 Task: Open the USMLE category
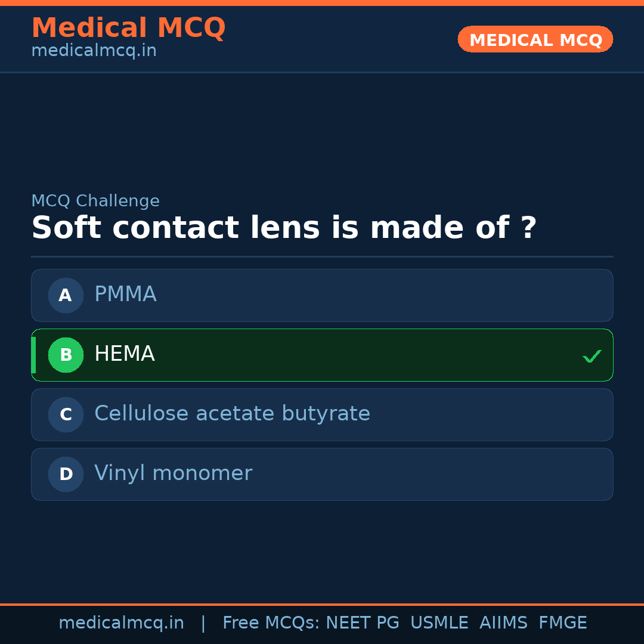439,623
